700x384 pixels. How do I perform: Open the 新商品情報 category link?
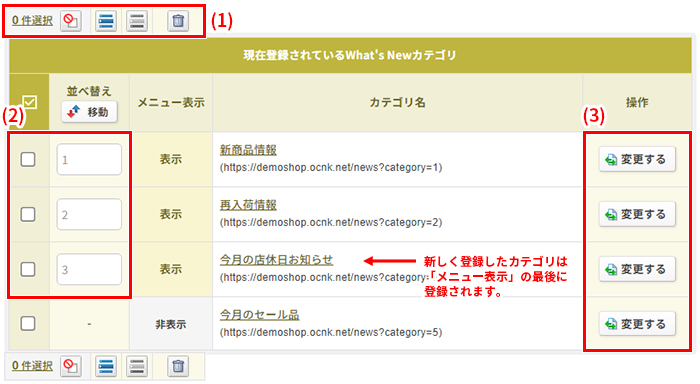click(x=248, y=150)
